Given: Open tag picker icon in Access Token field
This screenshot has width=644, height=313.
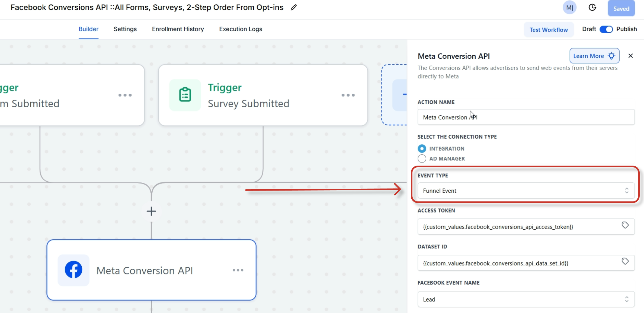Looking at the screenshot, I should [x=625, y=225].
